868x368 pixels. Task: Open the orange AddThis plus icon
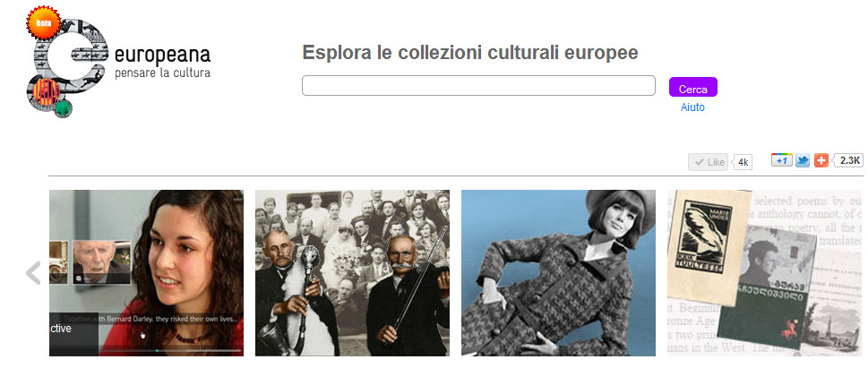click(821, 160)
